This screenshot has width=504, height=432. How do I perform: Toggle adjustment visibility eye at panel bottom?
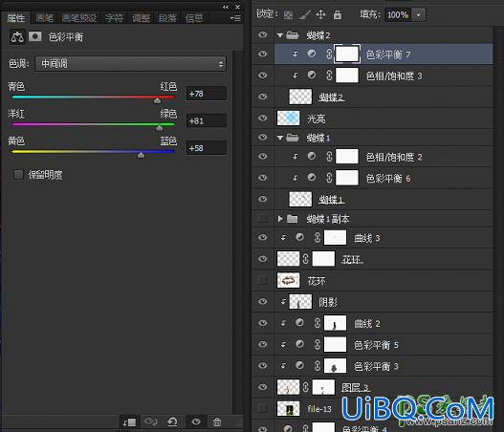click(196, 421)
